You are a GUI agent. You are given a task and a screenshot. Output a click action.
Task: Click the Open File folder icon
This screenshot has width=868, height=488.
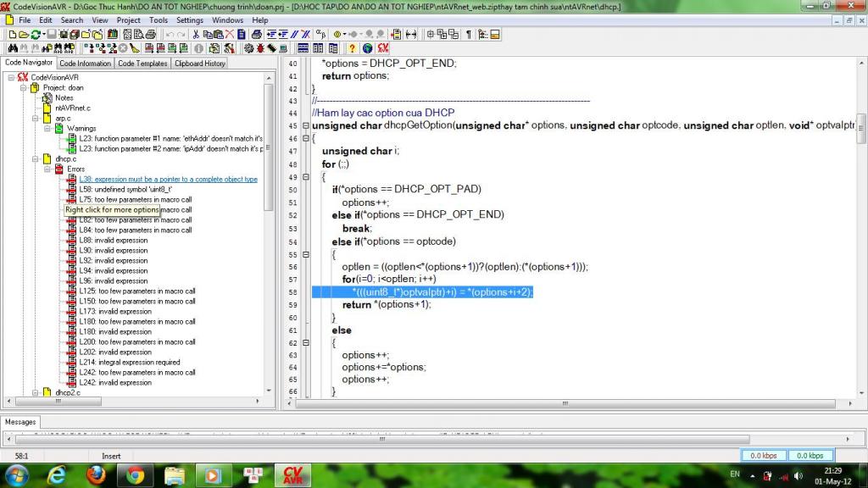point(23,34)
